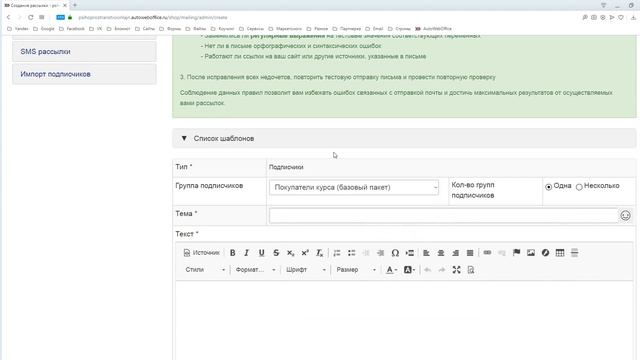Insert an image in the editor
640x360 pixels.
531,253
